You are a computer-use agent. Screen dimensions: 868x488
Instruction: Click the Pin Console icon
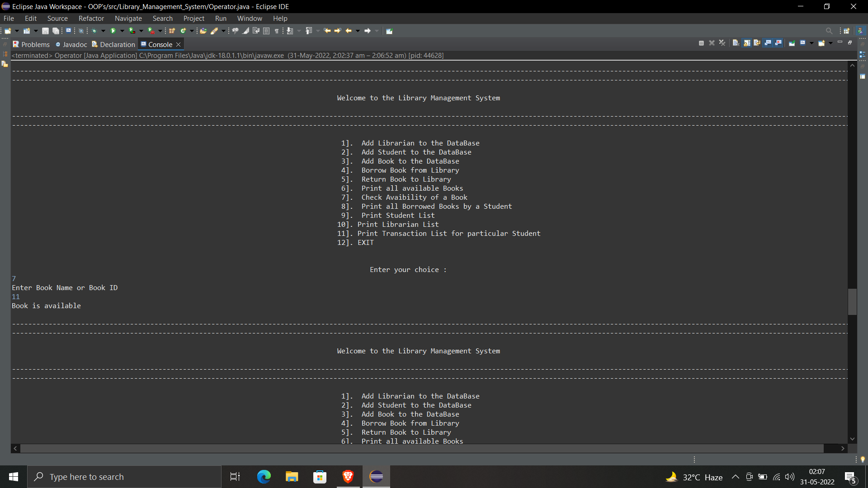pos(792,43)
